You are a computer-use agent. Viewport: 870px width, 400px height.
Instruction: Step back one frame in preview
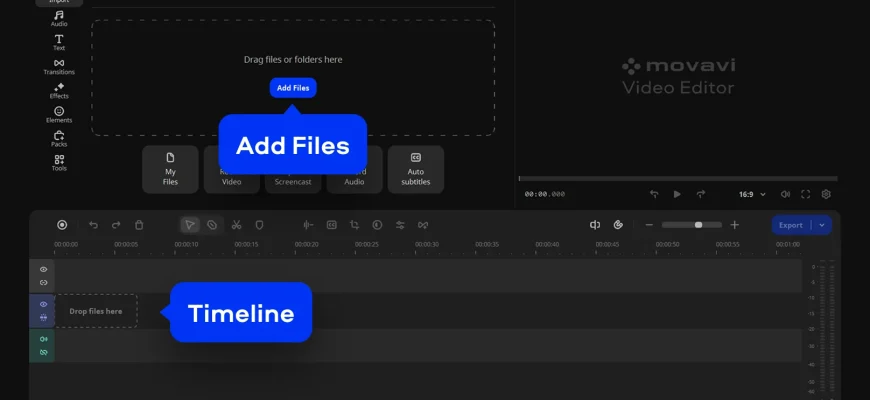(654, 194)
